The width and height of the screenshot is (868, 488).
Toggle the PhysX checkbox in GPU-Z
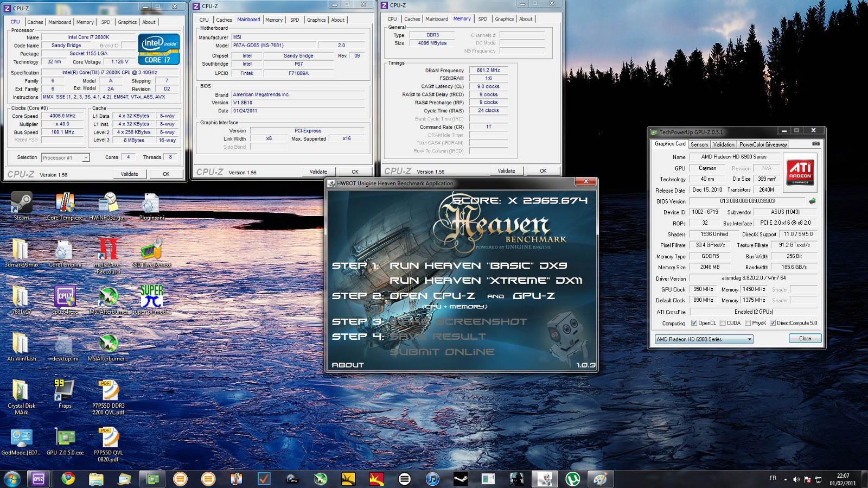click(x=748, y=323)
